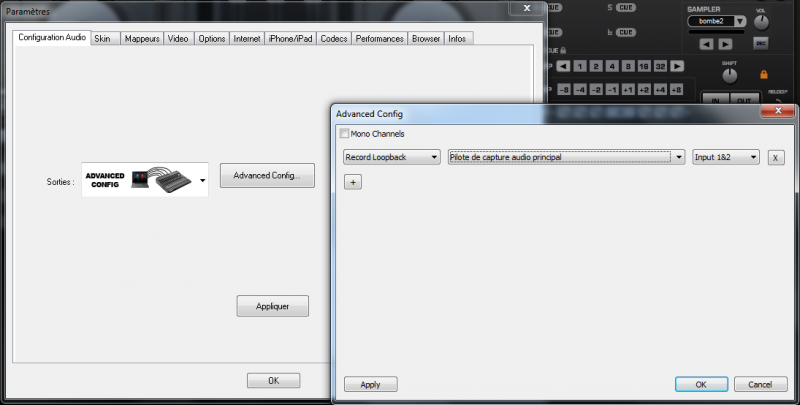Select the 16-beat loop length button
Viewport: 800px width, 405px height.
pyautogui.click(x=644, y=66)
